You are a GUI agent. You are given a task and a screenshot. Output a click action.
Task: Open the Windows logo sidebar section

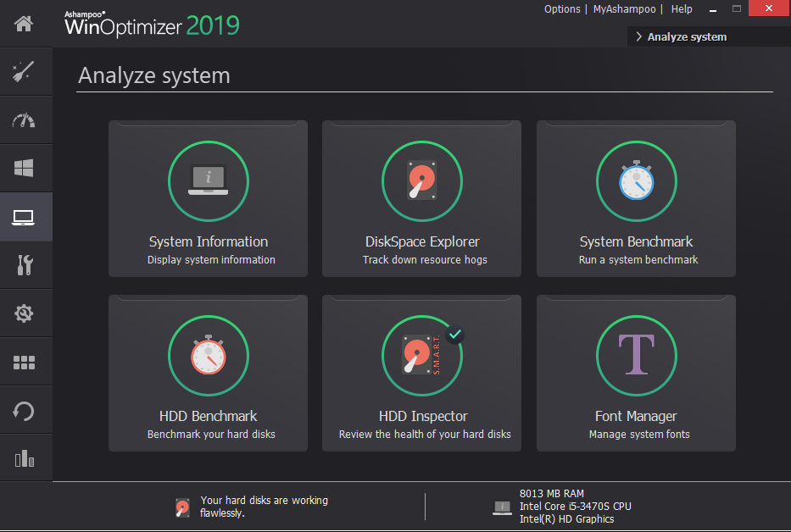pyautogui.click(x=24, y=168)
